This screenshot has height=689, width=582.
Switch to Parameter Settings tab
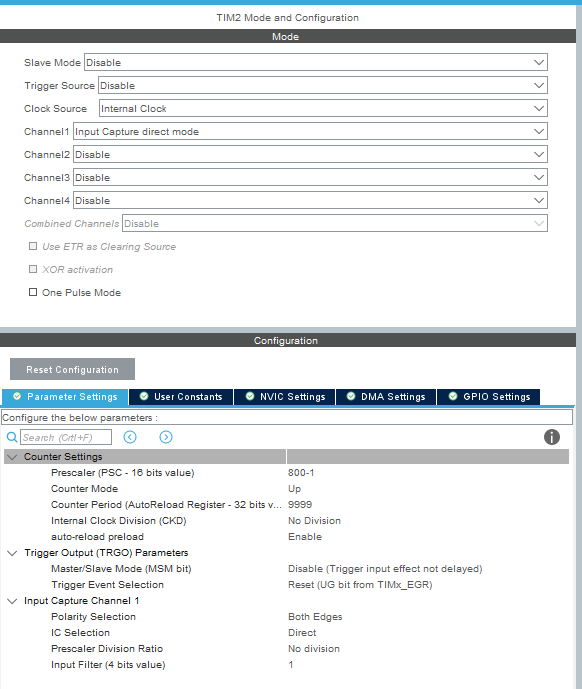coord(65,397)
